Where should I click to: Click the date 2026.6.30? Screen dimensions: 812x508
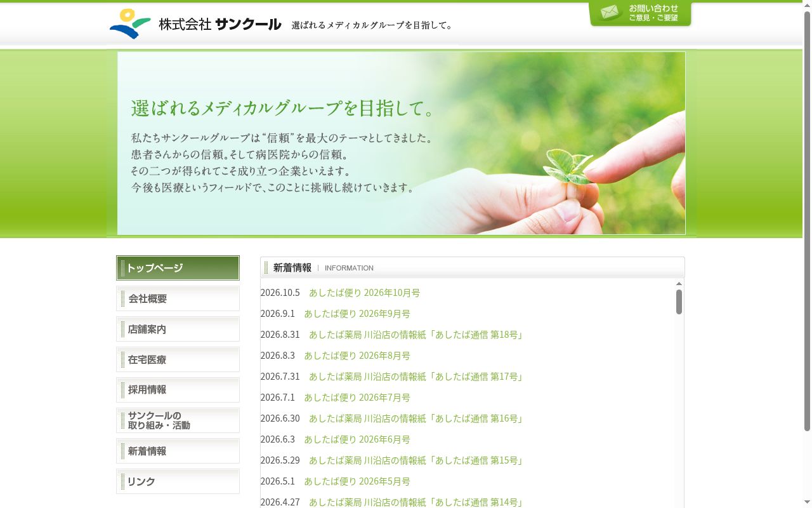tap(280, 418)
